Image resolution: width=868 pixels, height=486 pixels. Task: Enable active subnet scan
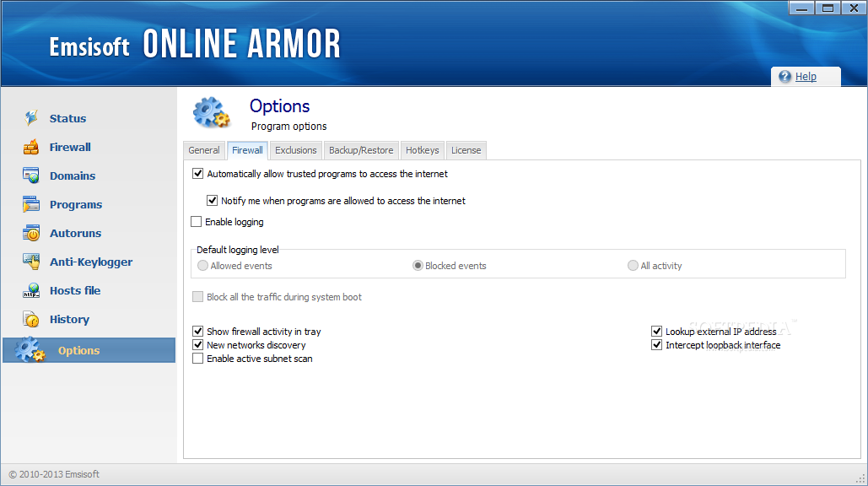coord(197,359)
